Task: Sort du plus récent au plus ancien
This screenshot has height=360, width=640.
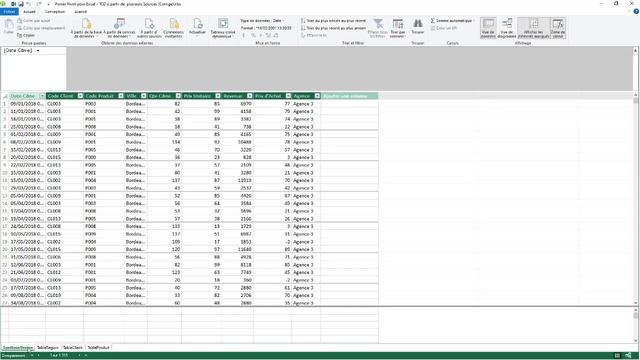Action: click(x=333, y=28)
